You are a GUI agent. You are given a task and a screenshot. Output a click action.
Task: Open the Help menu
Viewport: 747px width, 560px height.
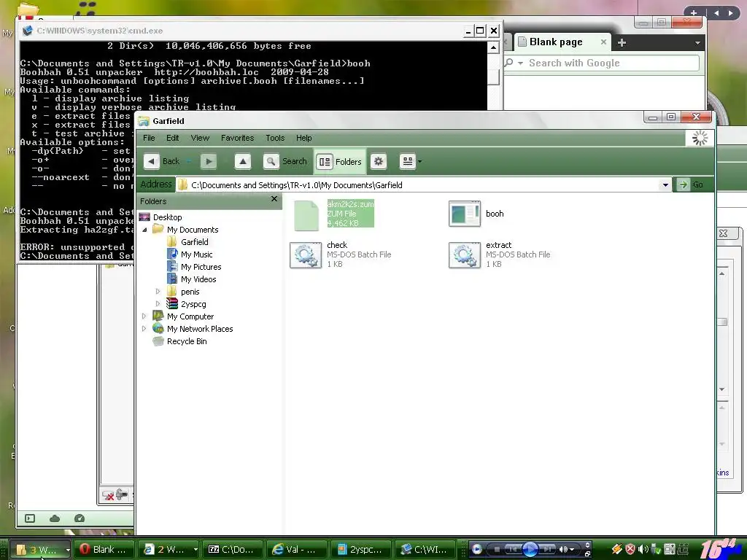(x=304, y=138)
